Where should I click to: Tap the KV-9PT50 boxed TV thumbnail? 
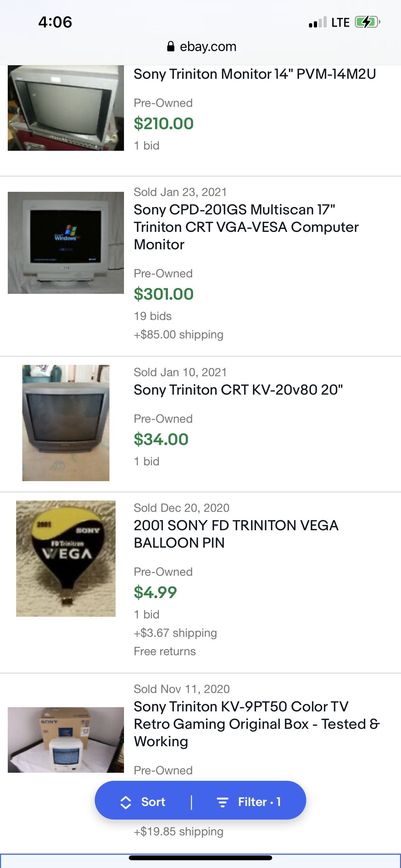[66, 739]
